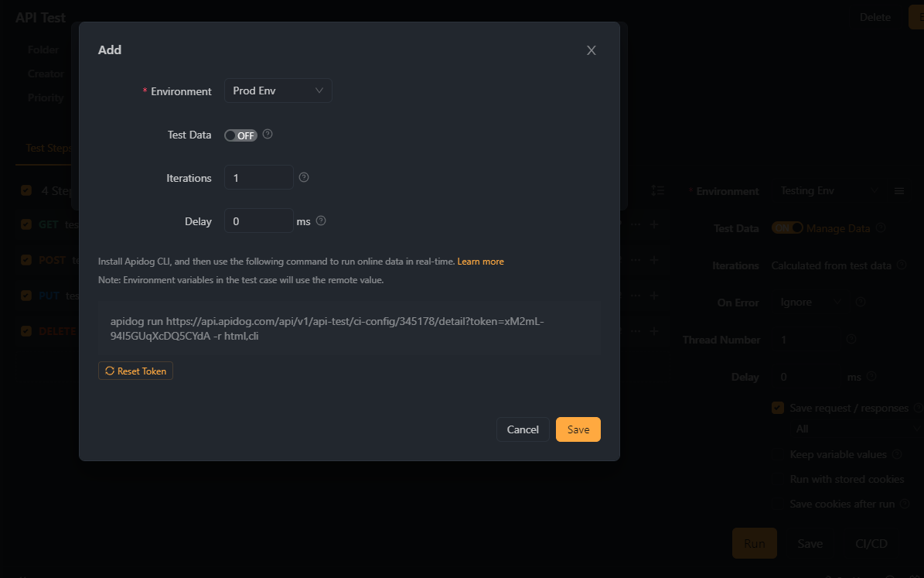Image resolution: width=924 pixels, height=578 pixels.
Task: Click the CI/CD button
Action: click(x=871, y=543)
